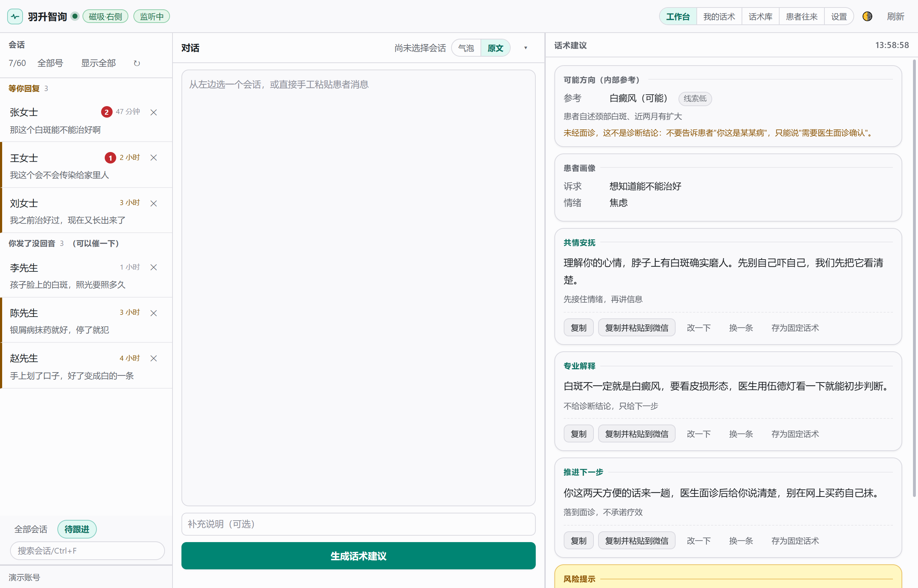Copy the 专业解释 suggestion

coord(578,434)
